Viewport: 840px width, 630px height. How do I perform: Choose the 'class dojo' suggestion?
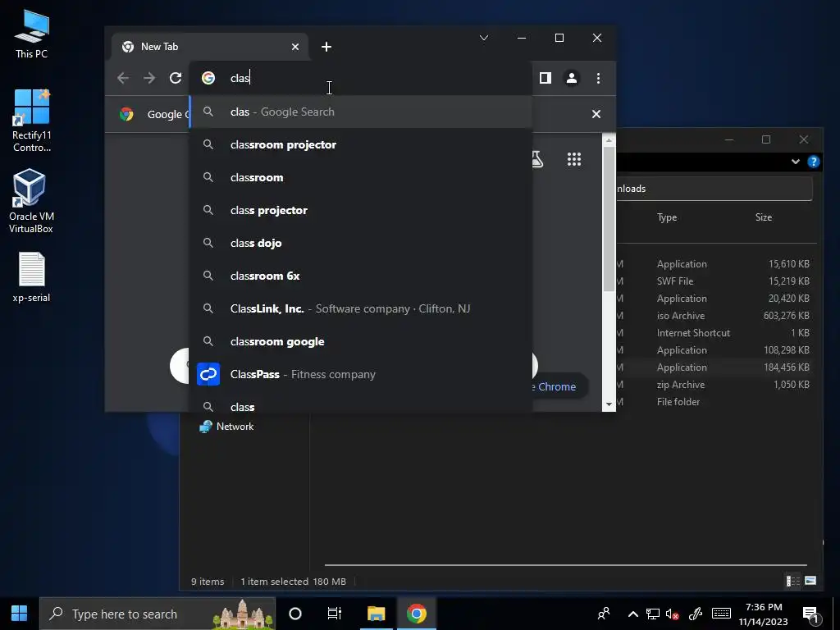click(361, 243)
